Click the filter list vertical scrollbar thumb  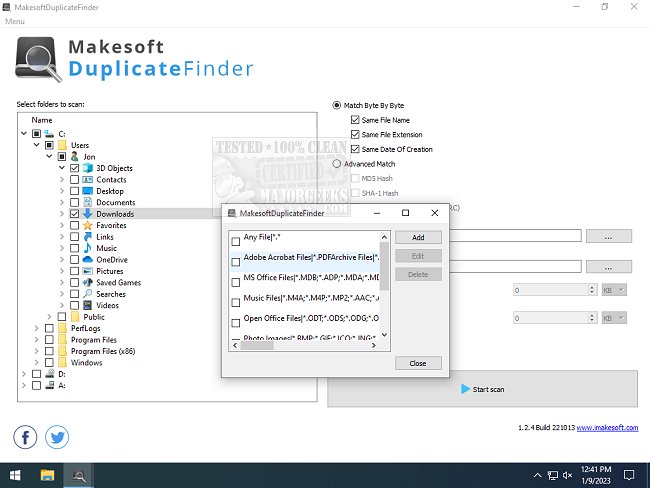click(384, 266)
